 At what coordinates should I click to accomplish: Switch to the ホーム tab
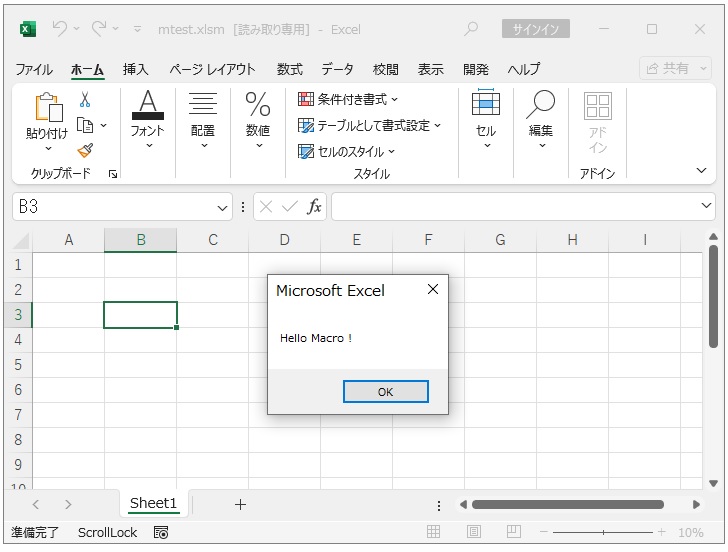pyautogui.click(x=87, y=69)
